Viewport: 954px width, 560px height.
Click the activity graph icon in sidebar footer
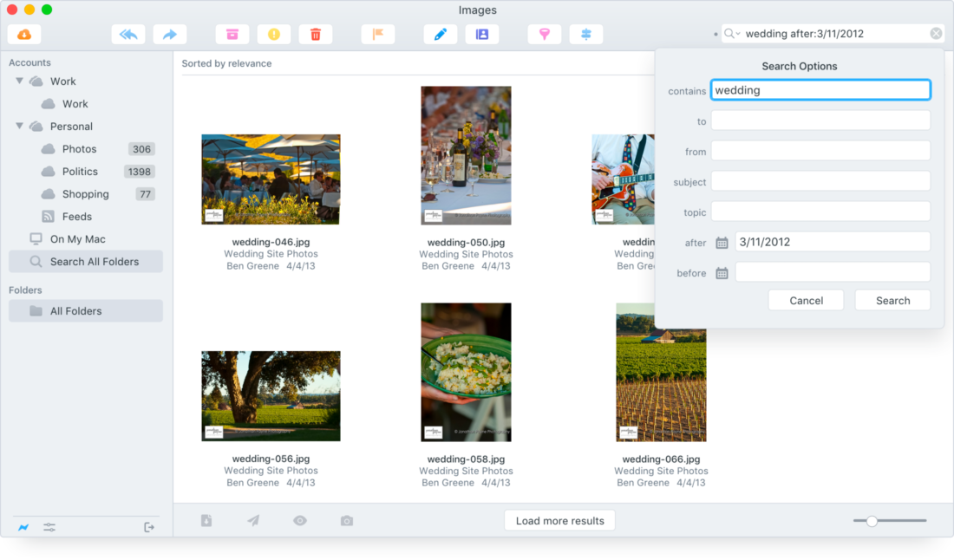coord(23,527)
